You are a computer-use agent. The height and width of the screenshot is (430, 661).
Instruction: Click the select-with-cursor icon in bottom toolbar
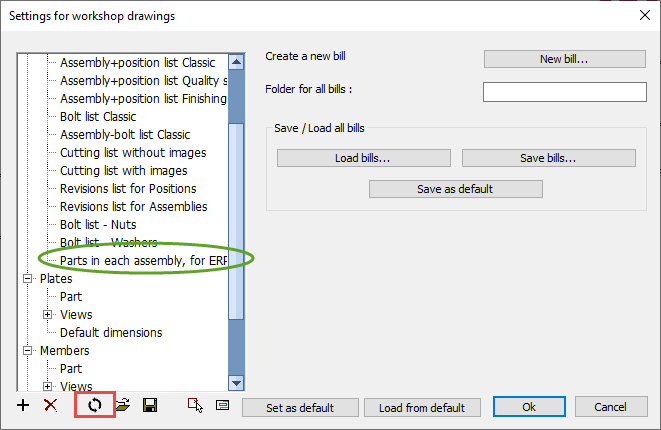[x=195, y=406]
